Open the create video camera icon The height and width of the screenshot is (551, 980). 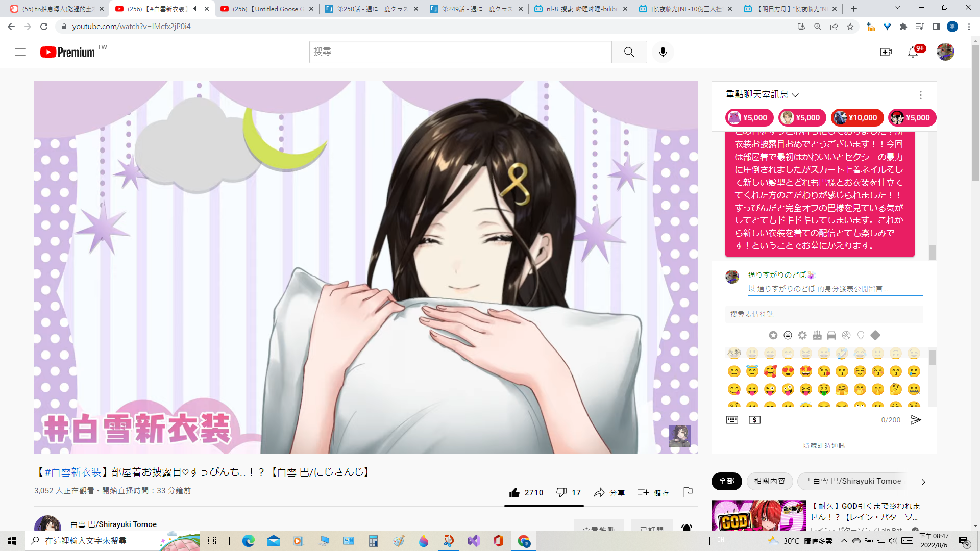[x=886, y=52]
